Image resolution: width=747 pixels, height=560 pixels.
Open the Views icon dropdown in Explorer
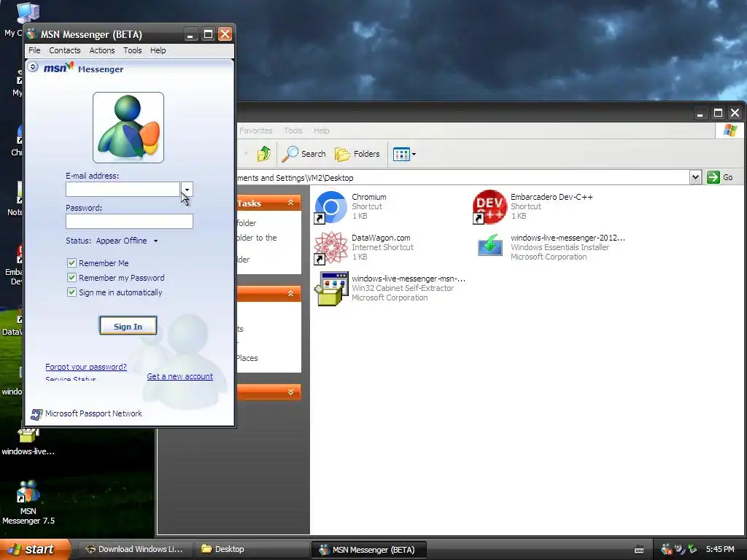pyautogui.click(x=404, y=154)
